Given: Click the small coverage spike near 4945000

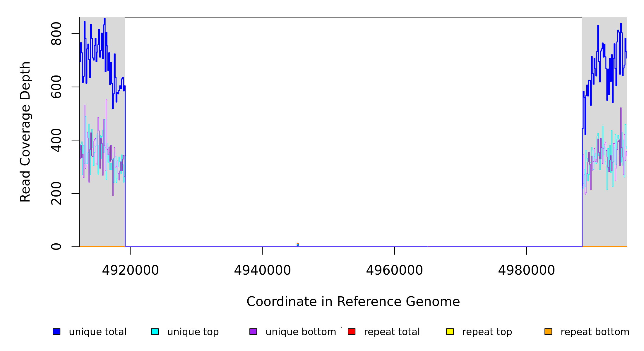Looking at the screenshot, I should click(297, 245).
